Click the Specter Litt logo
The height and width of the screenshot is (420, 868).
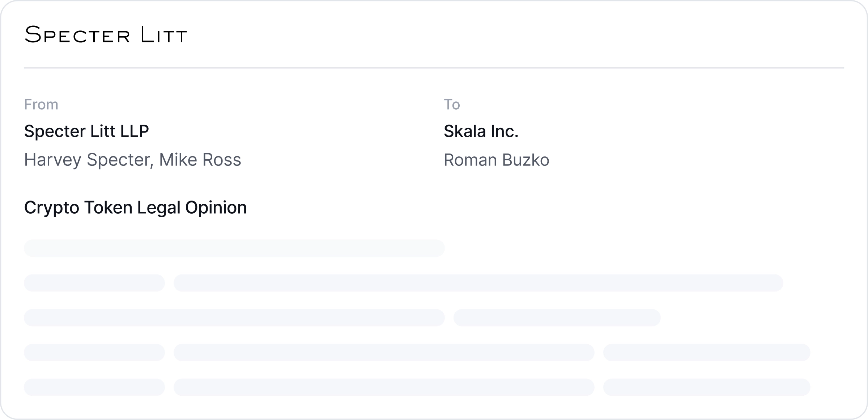pyautogui.click(x=106, y=35)
